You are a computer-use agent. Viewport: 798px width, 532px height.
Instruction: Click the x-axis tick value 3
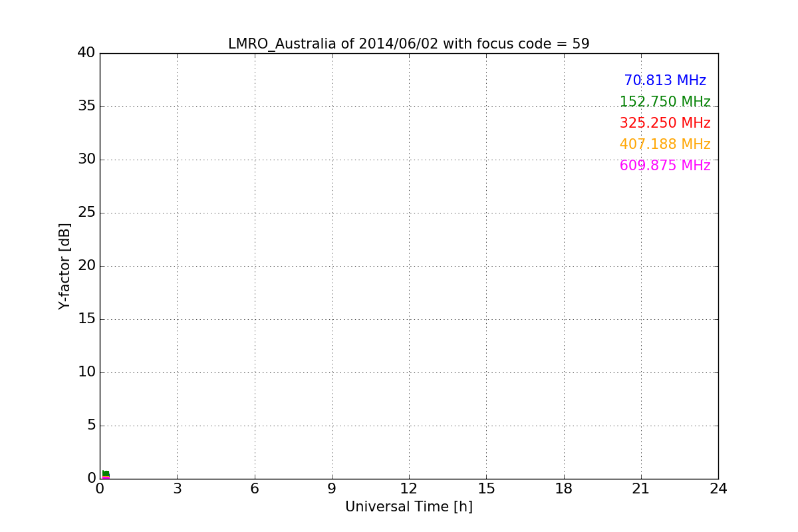pyautogui.click(x=177, y=489)
